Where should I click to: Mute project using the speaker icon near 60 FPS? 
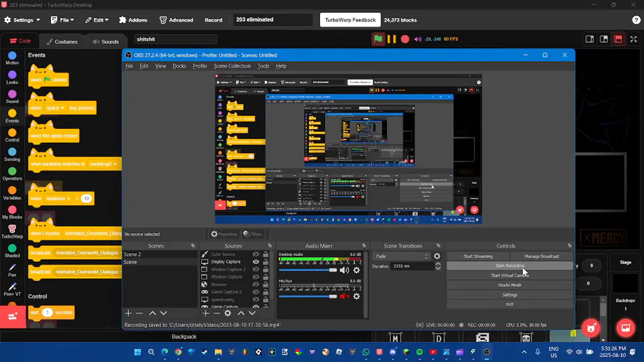click(x=418, y=39)
